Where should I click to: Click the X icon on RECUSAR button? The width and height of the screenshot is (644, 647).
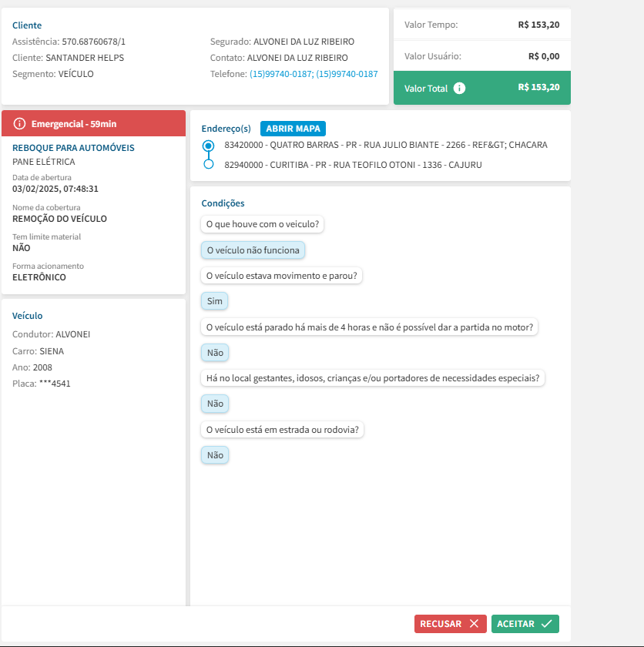474,623
